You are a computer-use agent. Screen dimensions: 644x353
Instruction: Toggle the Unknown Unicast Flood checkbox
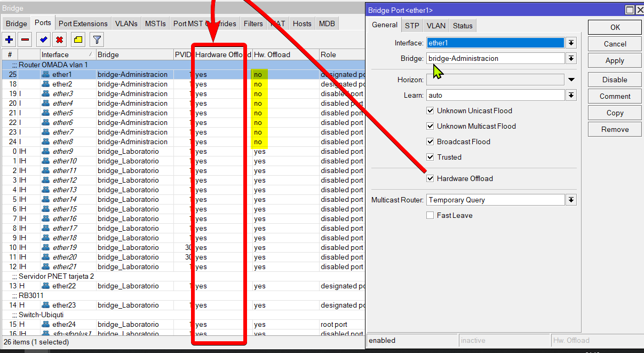(430, 111)
